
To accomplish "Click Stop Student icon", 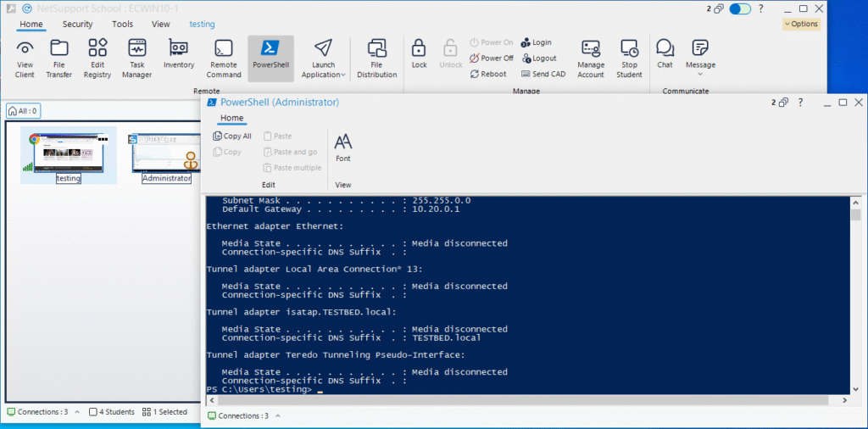I will [x=629, y=58].
